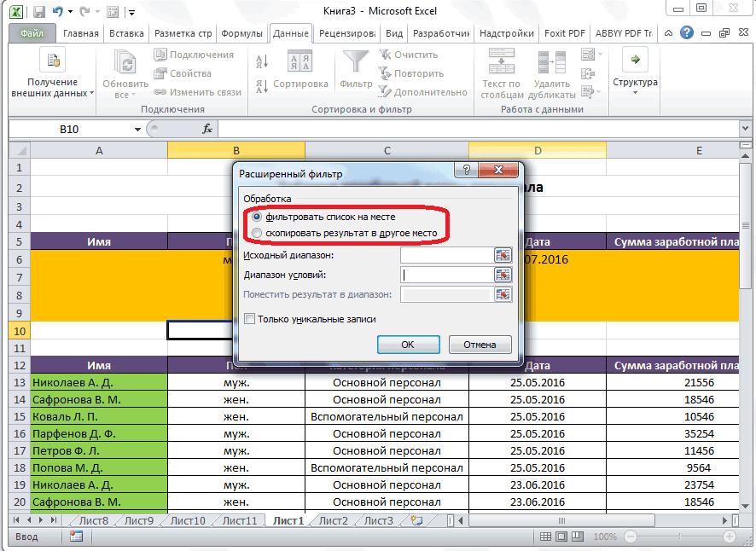Screen dimensions: 756x551
Task: Select 'фильтровать список на месте' radio button
Action: (258, 217)
